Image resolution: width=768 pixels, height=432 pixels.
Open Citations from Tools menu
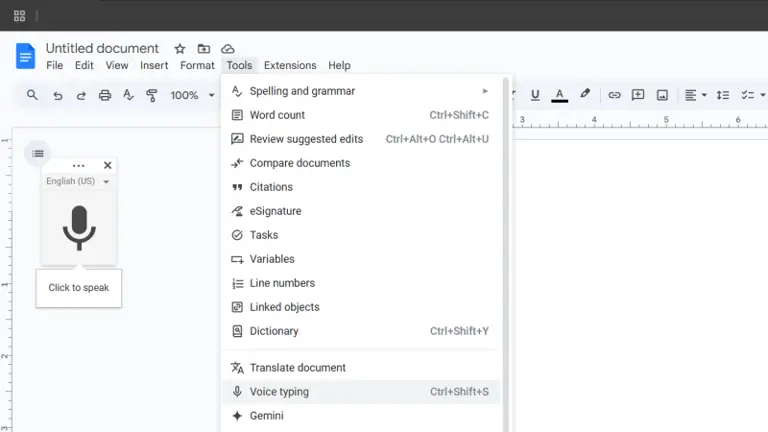tap(360, 187)
